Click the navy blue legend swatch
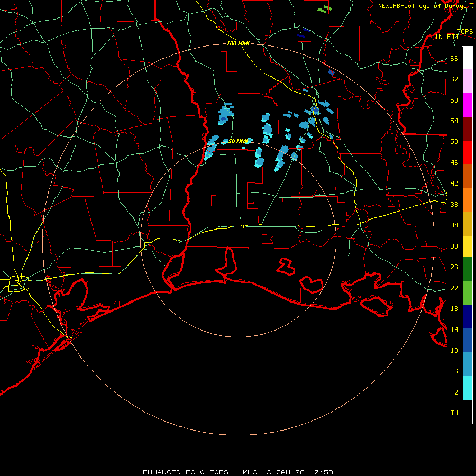The width and height of the screenshot is (476, 476). coord(467,317)
